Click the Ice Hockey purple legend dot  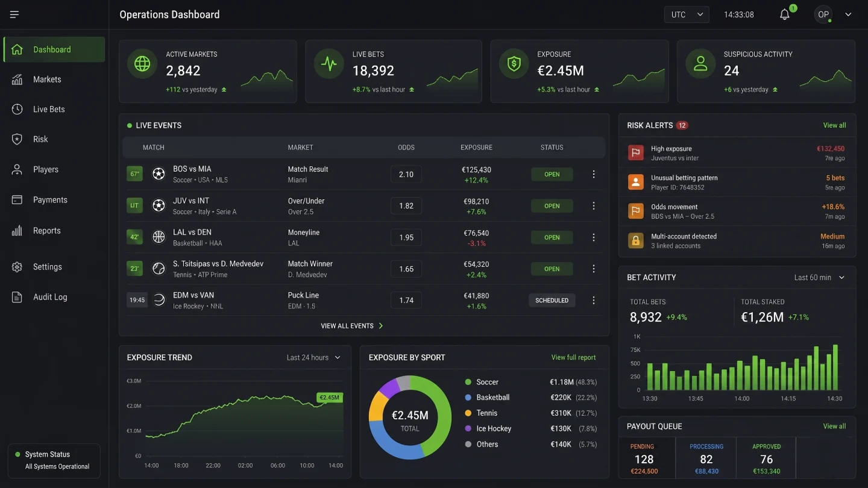(468, 428)
